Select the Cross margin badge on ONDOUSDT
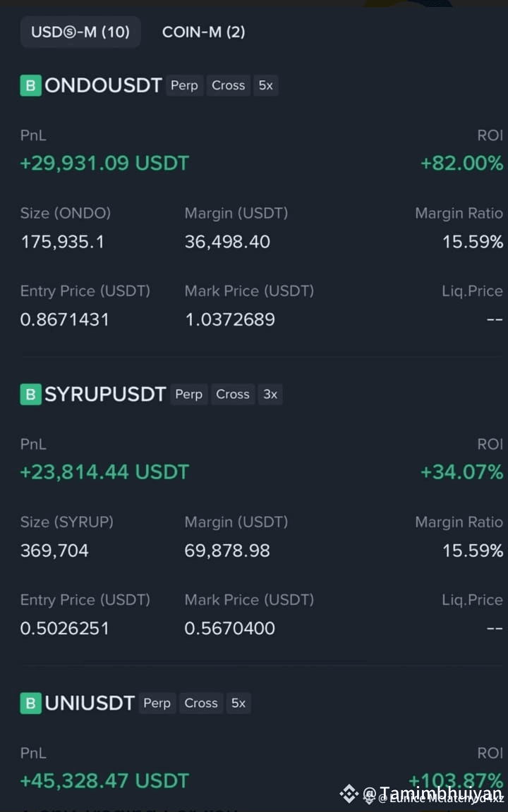Screen dimensions: 508x812 pos(228,85)
